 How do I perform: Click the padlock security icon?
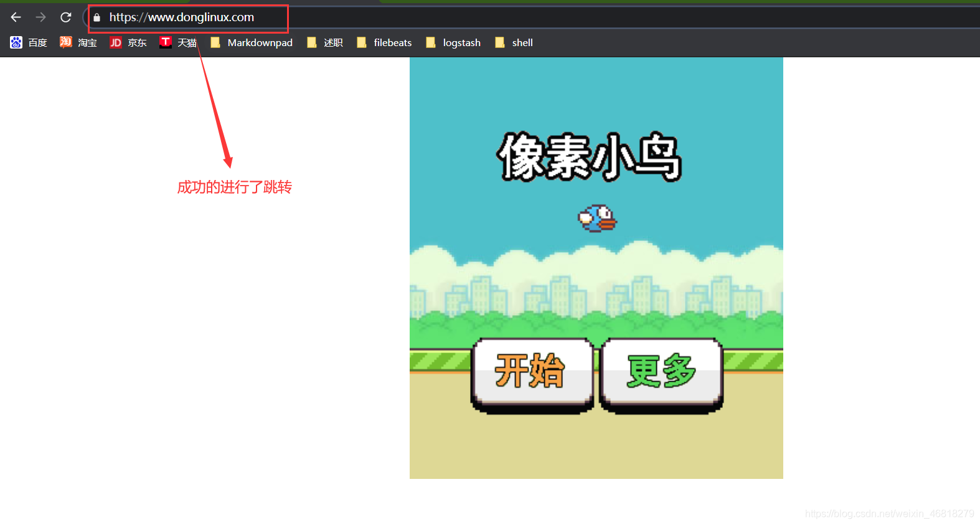(97, 17)
